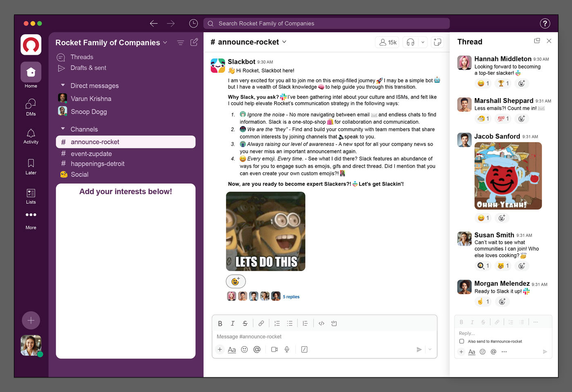572x392 pixels.
Task: Open the canvas icon in channel header
Action: 437,42
